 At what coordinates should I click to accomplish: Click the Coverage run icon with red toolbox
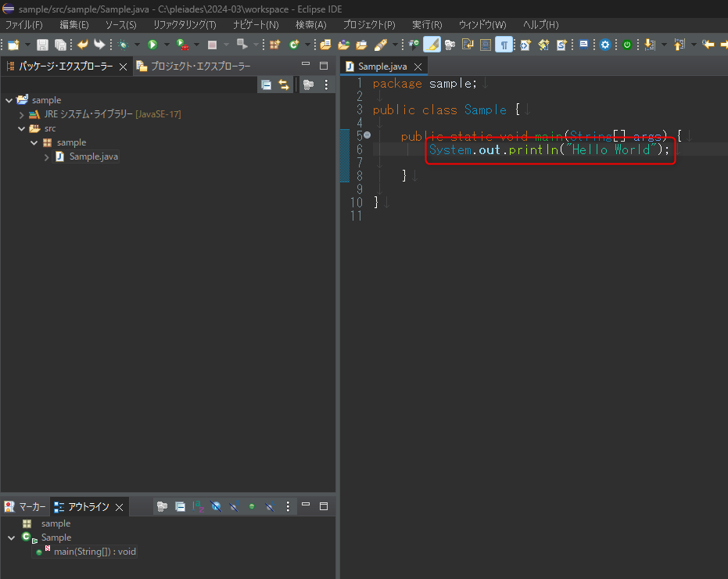[182, 45]
